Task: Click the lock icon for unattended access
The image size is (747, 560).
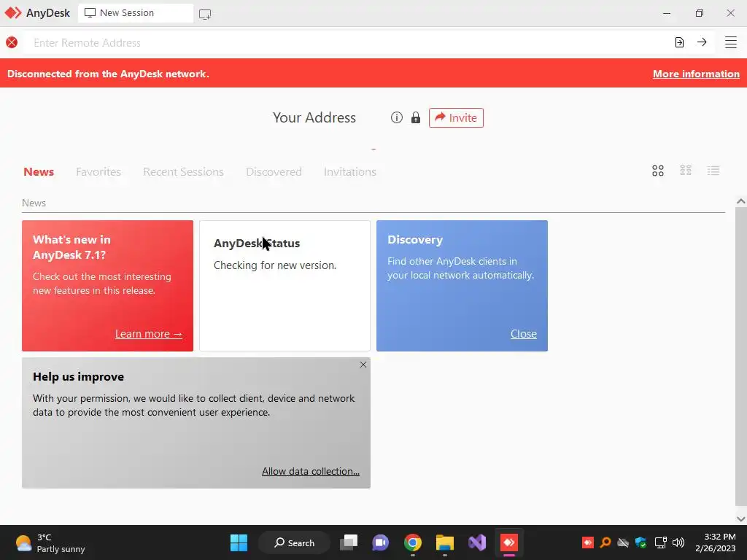Action: (x=415, y=117)
